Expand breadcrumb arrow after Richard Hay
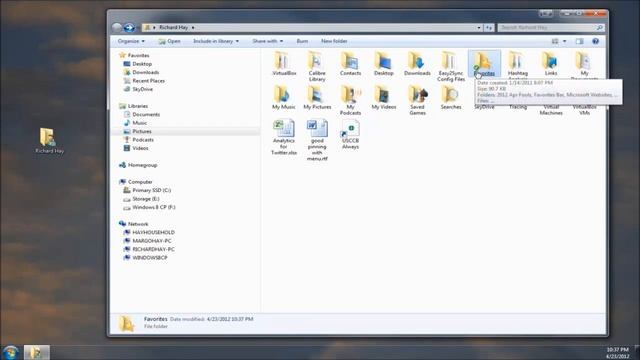640x360 pixels. 193,27
